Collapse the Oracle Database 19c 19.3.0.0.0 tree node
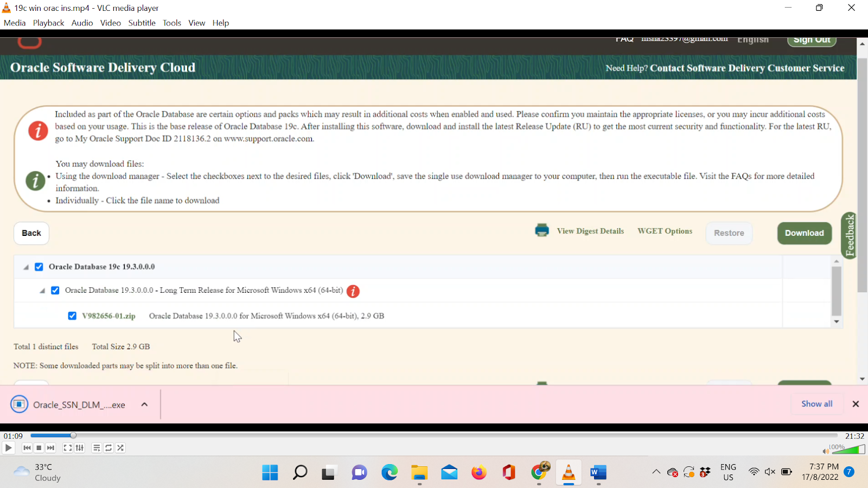Screen dimensions: 868x488 [x=25, y=267]
